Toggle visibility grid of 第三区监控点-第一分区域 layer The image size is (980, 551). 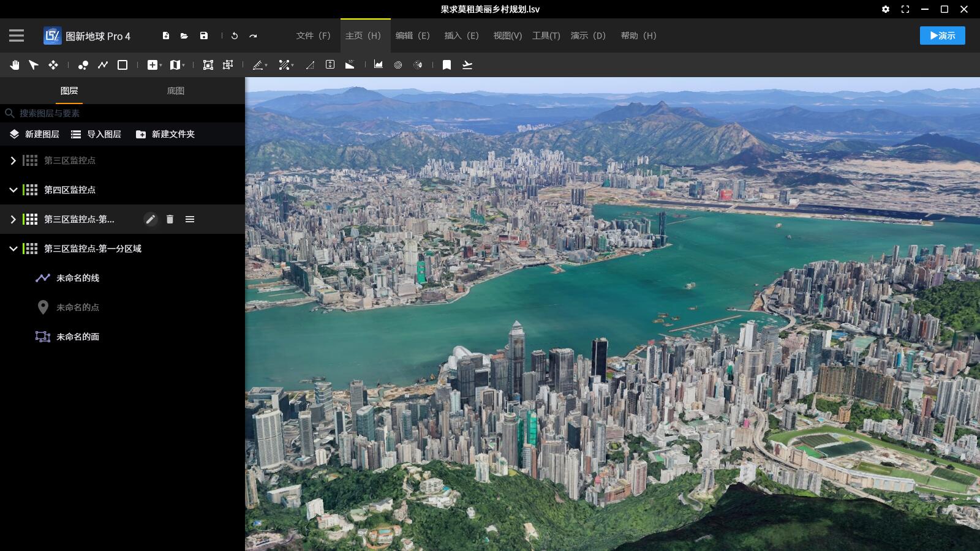[x=30, y=249]
